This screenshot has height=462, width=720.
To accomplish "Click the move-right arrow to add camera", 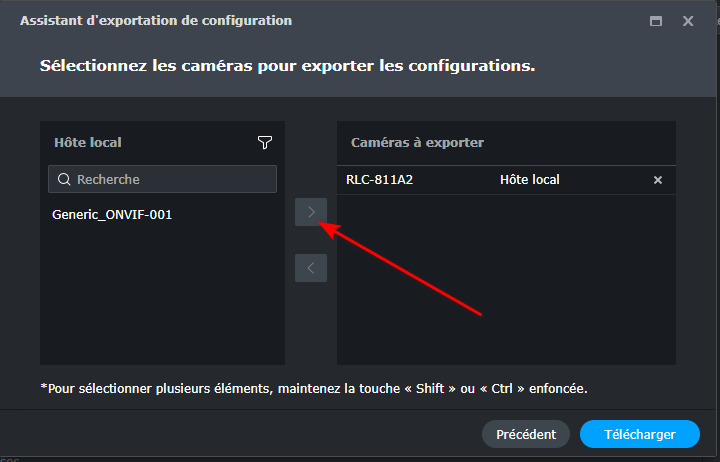I will (311, 212).
